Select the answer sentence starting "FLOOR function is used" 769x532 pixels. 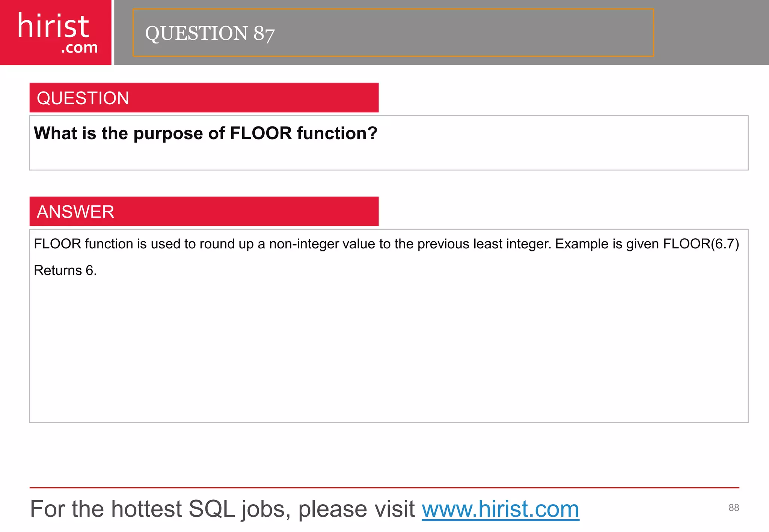[x=293, y=244]
